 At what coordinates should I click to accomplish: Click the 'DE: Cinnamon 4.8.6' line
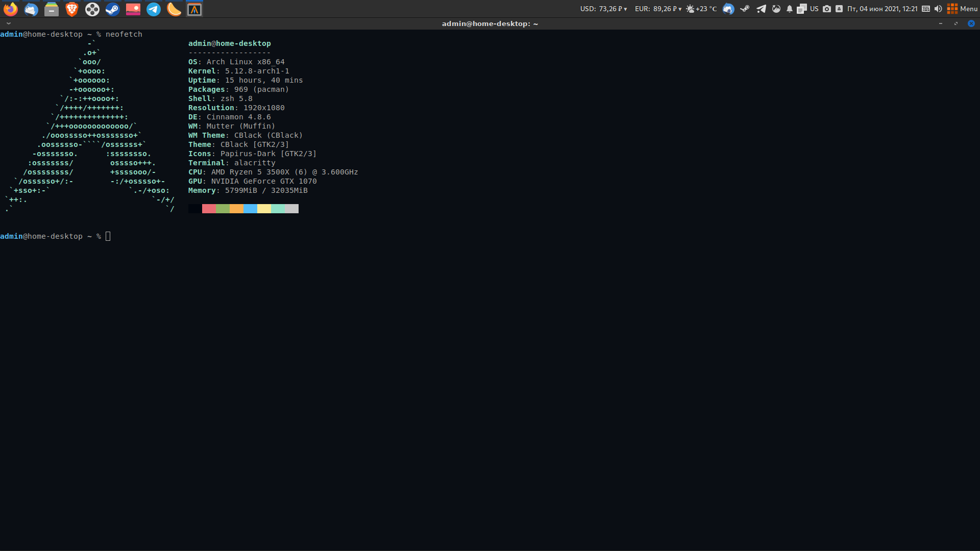(230, 117)
